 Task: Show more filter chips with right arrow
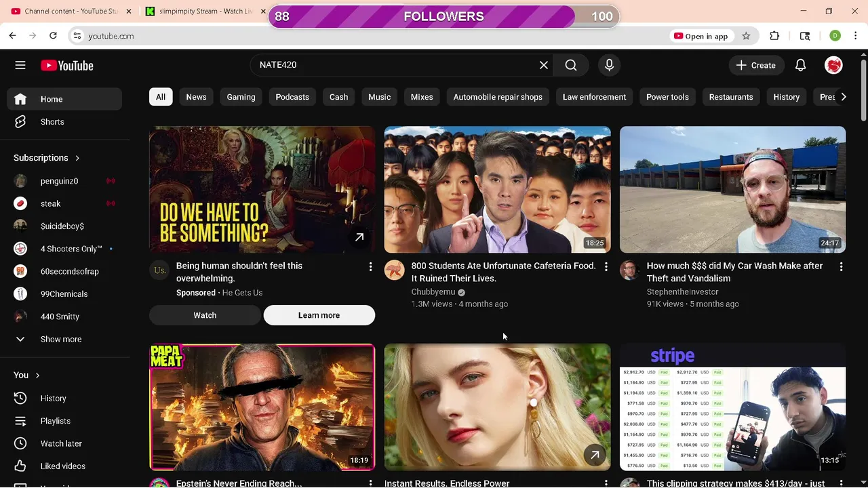click(x=843, y=97)
